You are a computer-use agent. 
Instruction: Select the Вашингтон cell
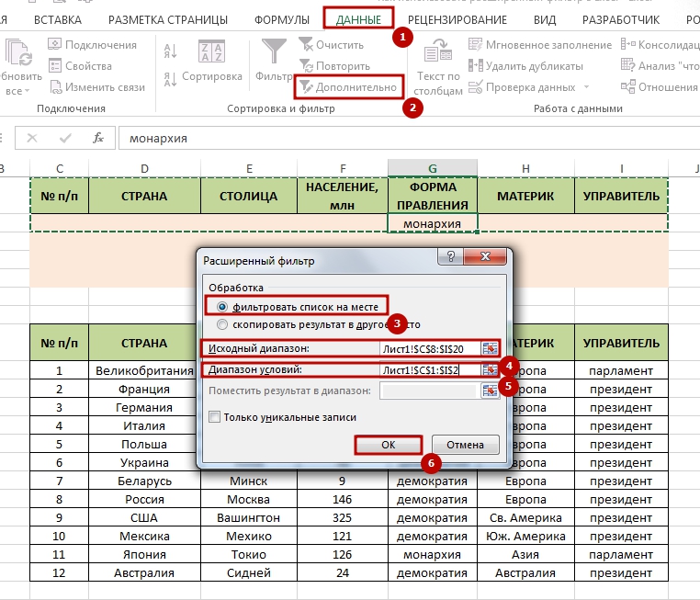point(249,518)
